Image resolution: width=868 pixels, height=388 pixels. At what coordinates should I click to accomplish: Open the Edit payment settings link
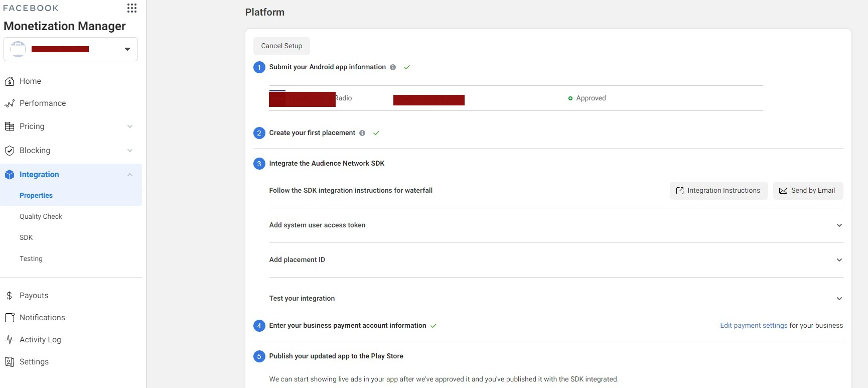pyautogui.click(x=754, y=326)
